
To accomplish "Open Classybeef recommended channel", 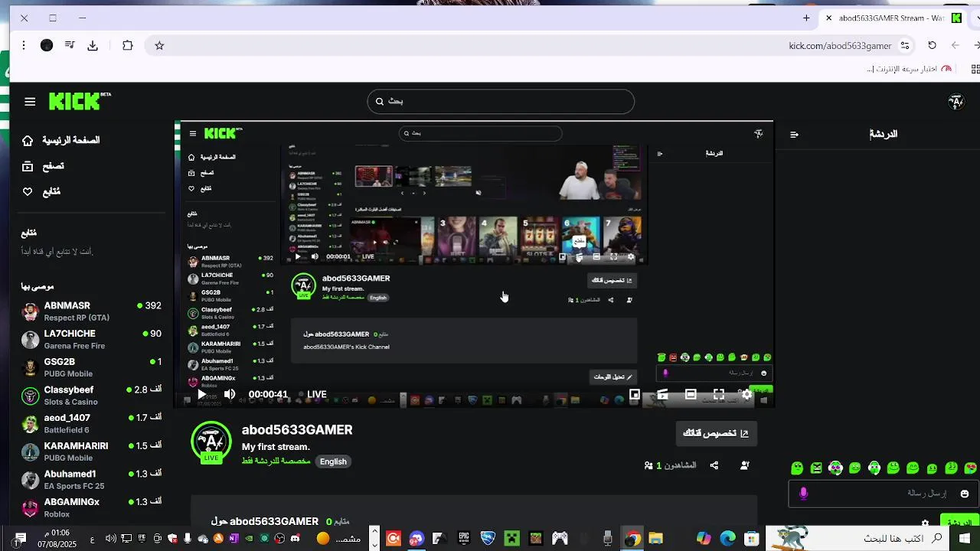I will pos(92,396).
